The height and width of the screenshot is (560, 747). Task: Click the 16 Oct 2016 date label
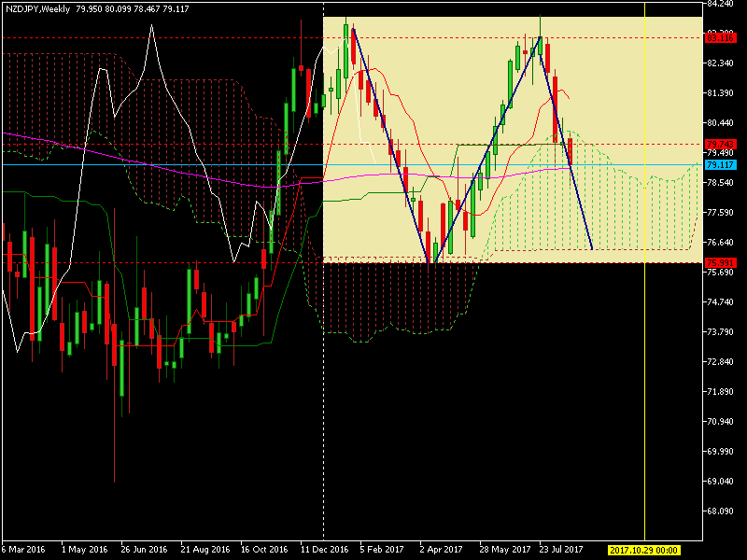pos(264,550)
